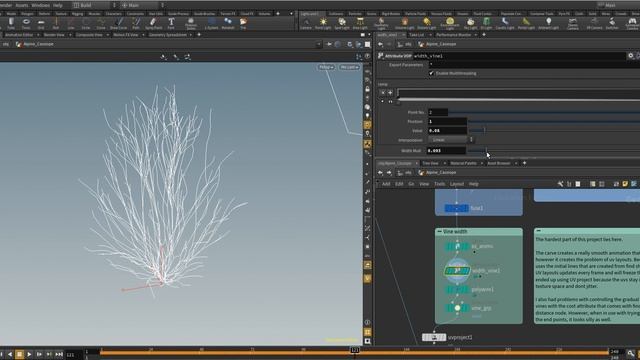Create a GI Light from shelf
640x360 pixels.
point(487,23)
